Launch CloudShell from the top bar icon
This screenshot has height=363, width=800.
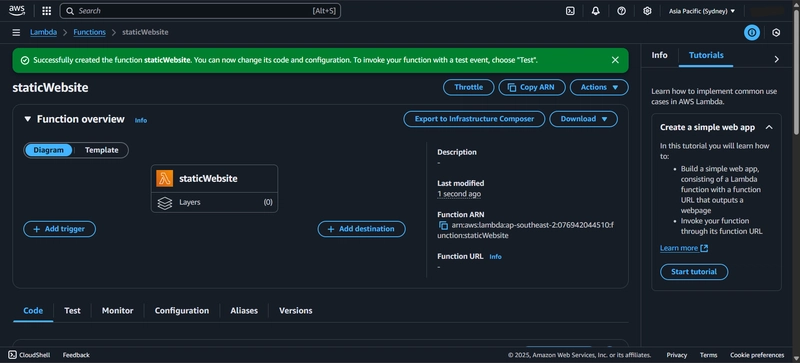tap(570, 11)
